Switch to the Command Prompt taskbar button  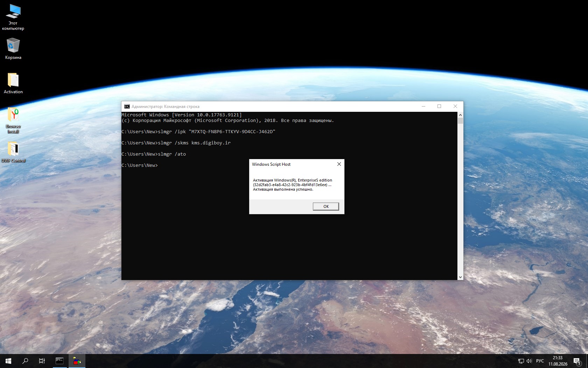59,361
